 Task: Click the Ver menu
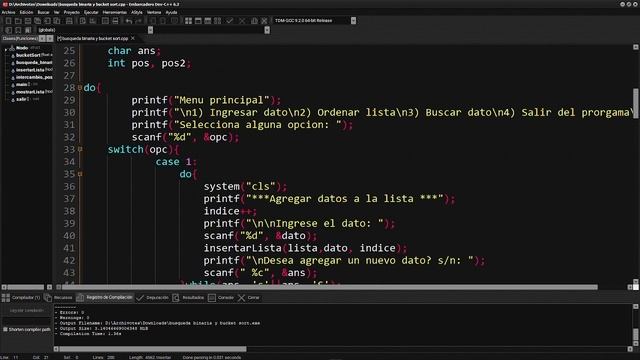[x=56, y=12]
